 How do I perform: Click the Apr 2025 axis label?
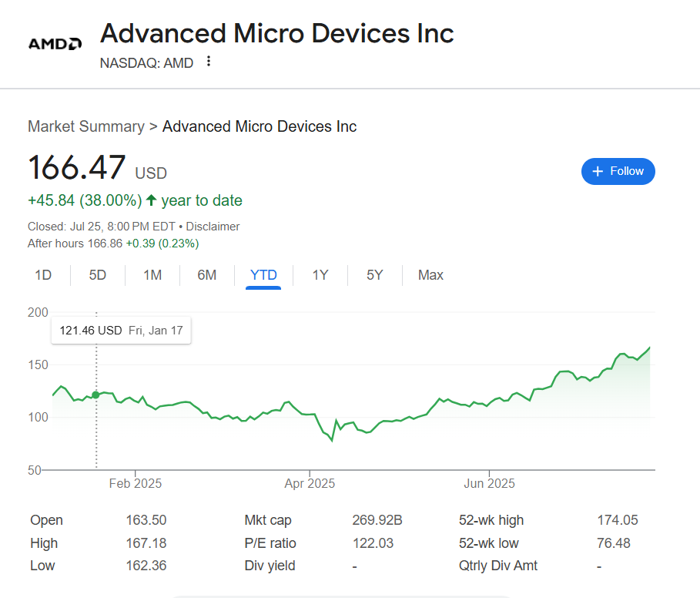310,483
